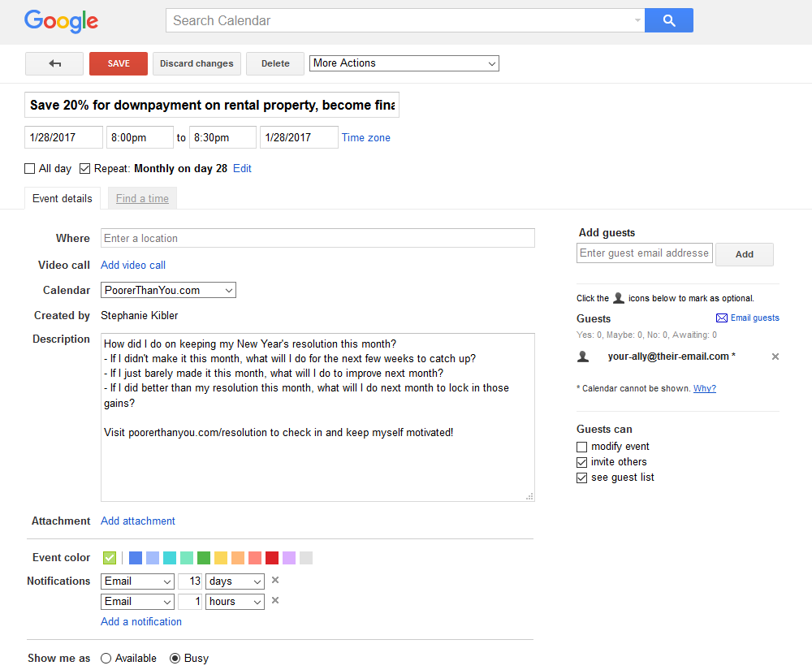
Task: Click the Add guest button
Action: (x=745, y=254)
